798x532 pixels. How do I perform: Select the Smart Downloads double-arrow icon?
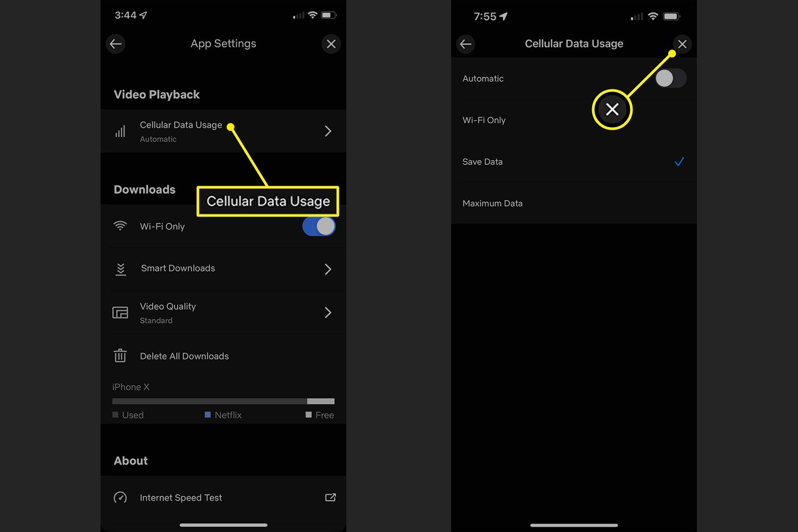point(121,269)
